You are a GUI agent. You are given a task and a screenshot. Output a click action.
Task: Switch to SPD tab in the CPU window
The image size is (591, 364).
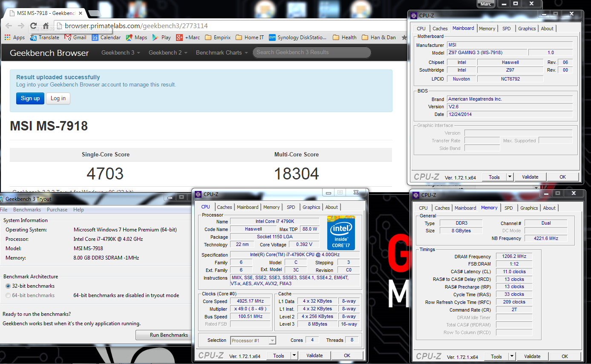(291, 207)
